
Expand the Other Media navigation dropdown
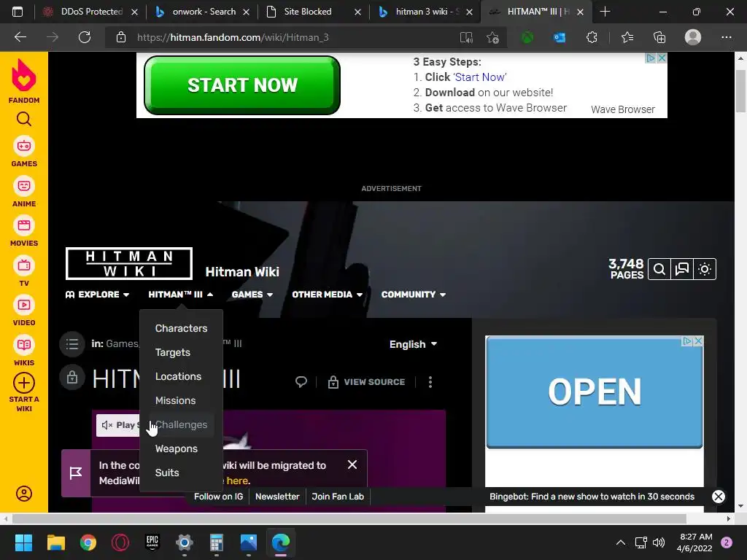(x=328, y=295)
